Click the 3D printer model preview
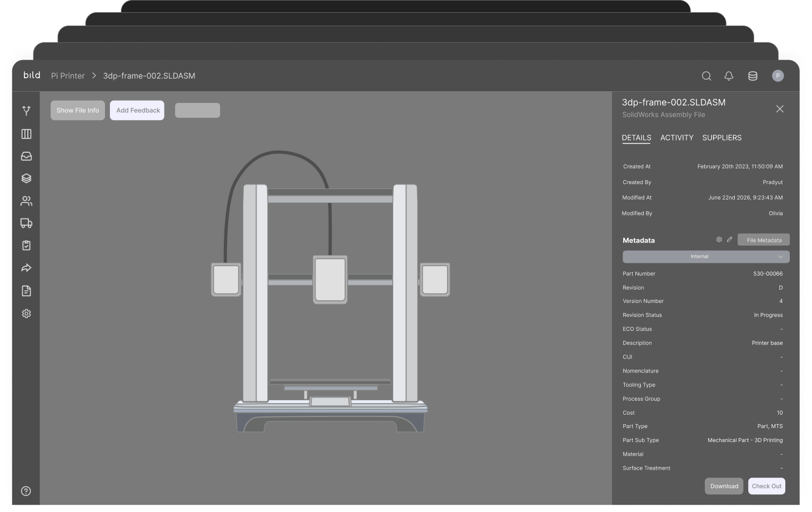812x512 pixels. point(330,292)
